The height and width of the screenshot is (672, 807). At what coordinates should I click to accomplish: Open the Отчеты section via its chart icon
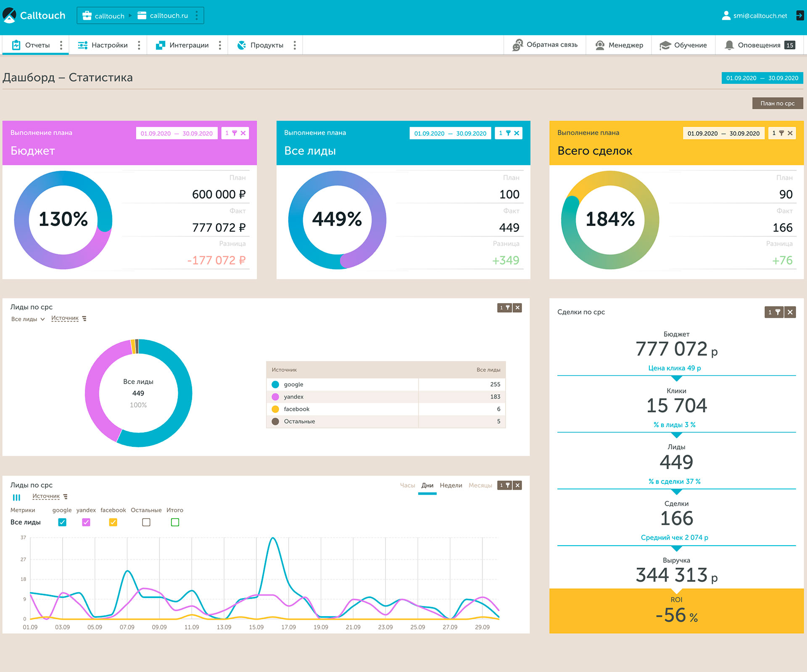(x=16, y=45)
